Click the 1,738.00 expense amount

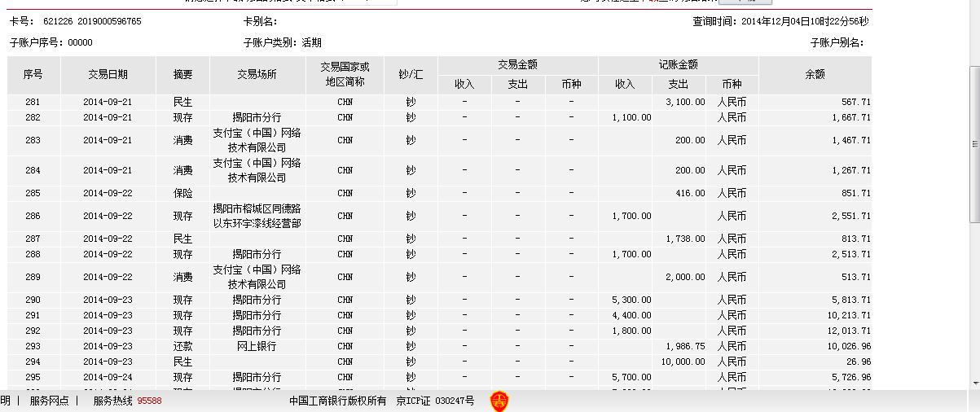click(685, 239)
